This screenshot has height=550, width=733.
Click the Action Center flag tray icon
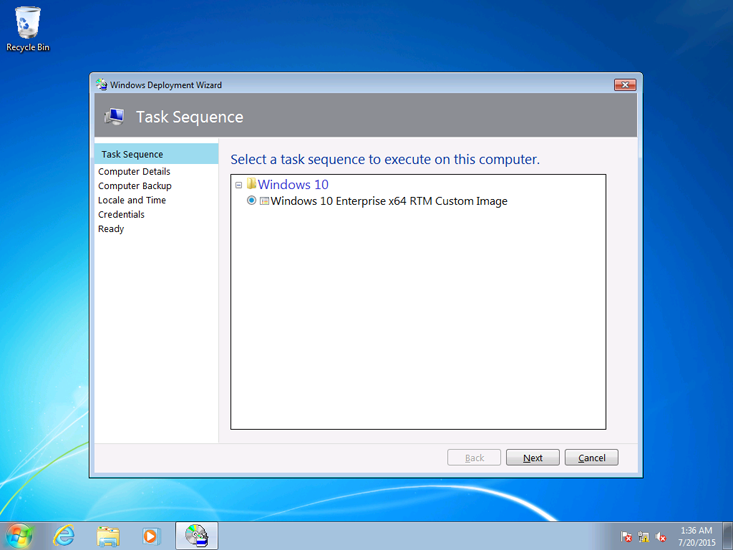[x=626, y=537]
